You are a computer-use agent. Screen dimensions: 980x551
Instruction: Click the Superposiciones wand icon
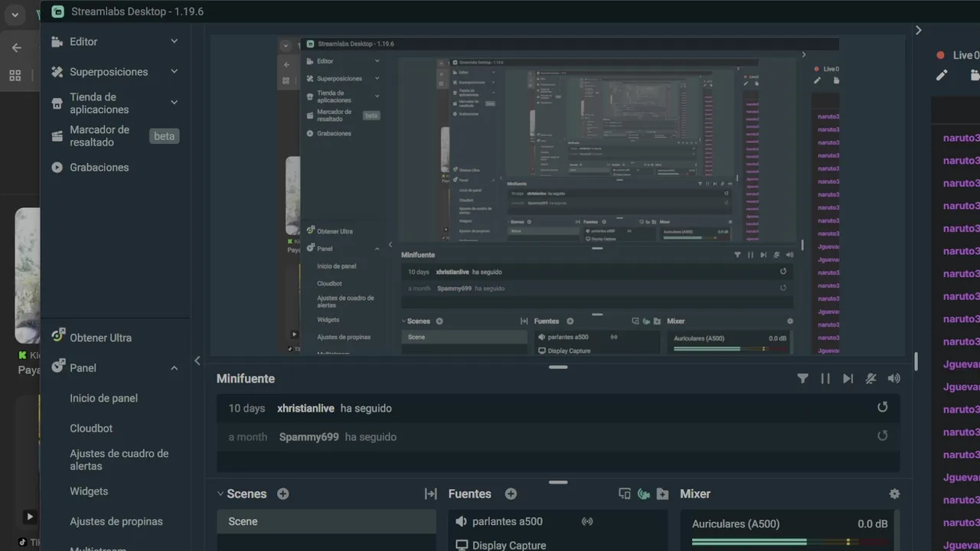click(57, 72)
